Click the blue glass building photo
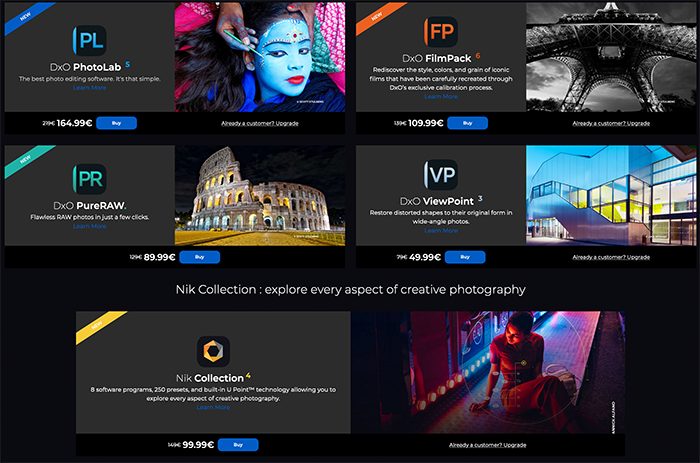Image resolution: width=700 pixels, height=463 pixels. [611, 196]
